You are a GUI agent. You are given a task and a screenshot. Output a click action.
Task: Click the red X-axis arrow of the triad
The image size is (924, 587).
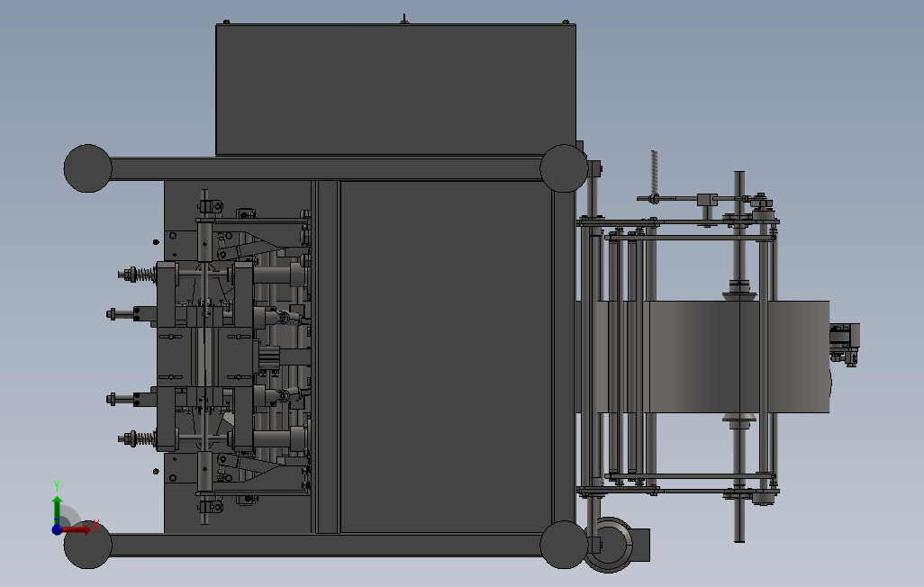77,529
